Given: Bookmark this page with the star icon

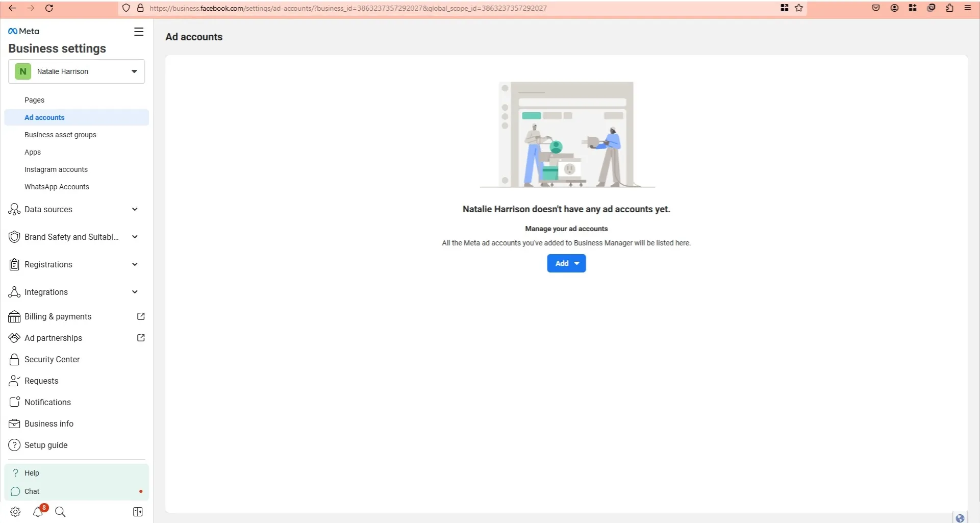Looking at the screenshot, I should point(799,8).
